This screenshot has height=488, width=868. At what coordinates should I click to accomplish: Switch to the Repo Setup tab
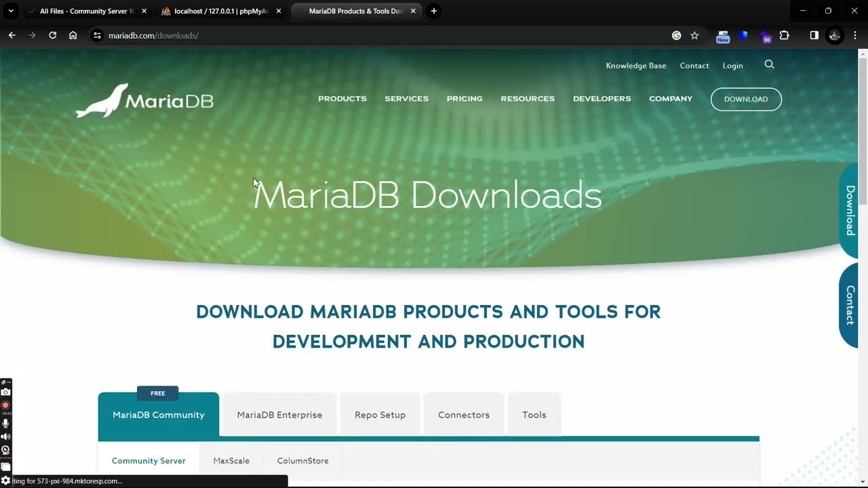coord(380,415)
